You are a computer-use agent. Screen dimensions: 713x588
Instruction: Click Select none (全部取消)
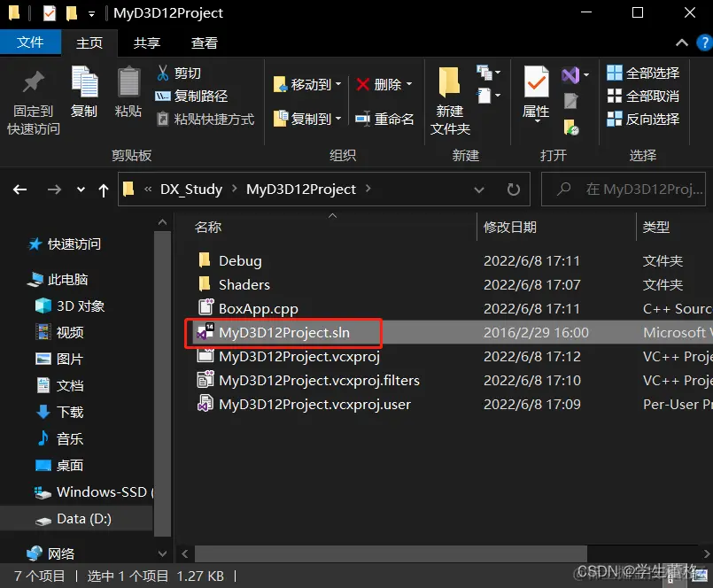[643, 96]
